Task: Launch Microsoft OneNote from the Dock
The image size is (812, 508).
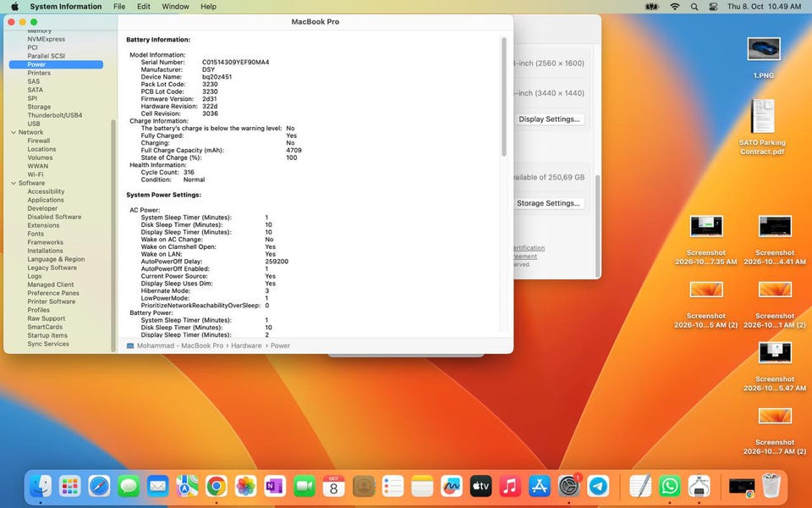Action: click(275, 486)
